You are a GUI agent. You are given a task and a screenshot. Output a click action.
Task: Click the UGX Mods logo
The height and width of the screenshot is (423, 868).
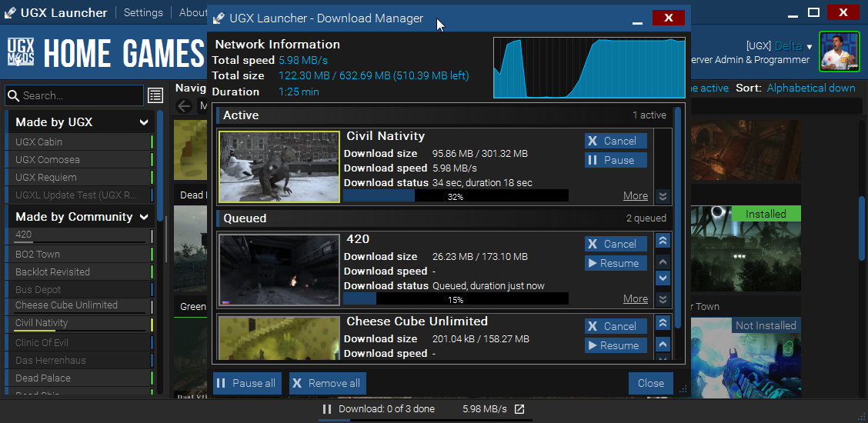[x=21, y=52]
